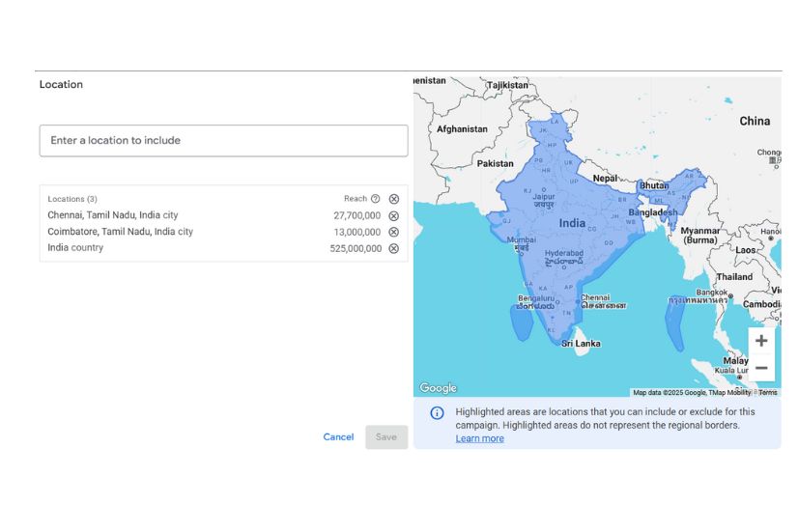This screenshot has height=532, width=798.
Task: Click the Afghanistan label on the map
Action: pyautogui.click(x=462, y=129)
